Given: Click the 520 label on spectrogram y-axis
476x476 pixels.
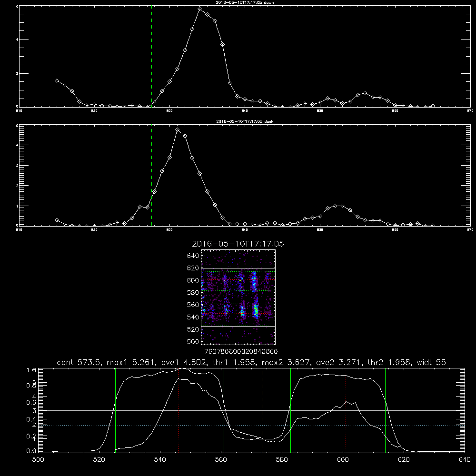Looking at the screenshot, I should tap(193, 329).
